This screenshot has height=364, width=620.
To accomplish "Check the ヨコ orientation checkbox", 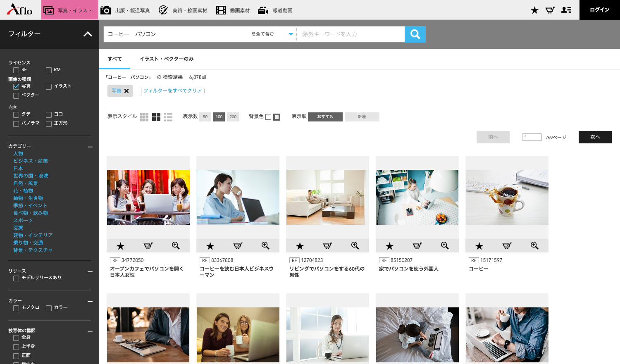I will [49, 115].
